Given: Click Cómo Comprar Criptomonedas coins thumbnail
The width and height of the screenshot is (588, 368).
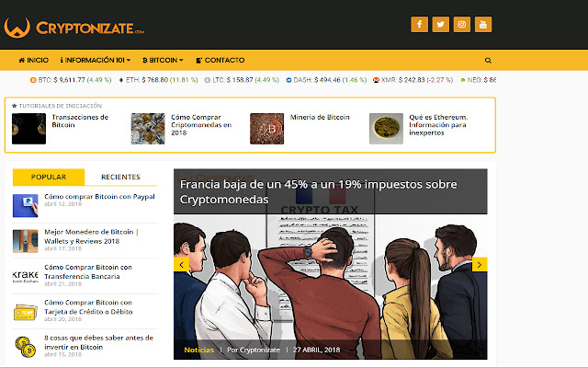Looking at the screenshot, I should [148, 129].
